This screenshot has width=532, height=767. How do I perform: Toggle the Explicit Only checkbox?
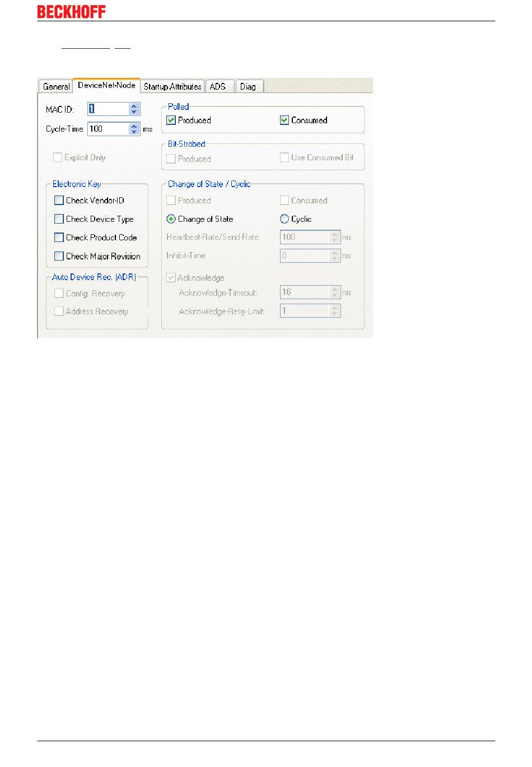[58, 157]
